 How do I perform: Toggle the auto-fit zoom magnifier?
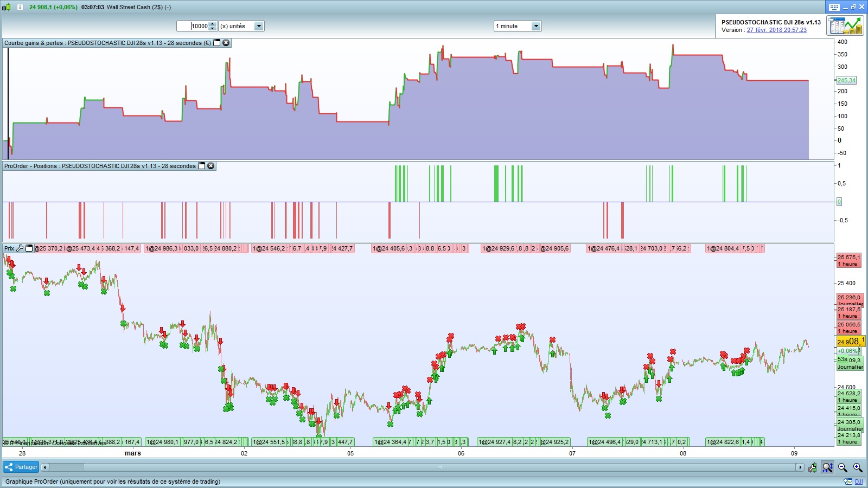click(827, 467)
